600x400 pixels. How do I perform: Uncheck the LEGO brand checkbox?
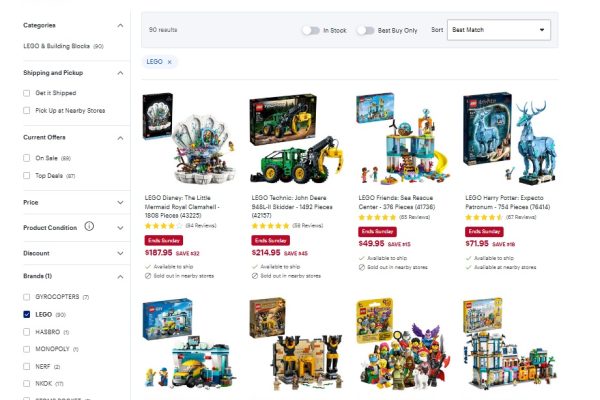(x=26, y=314)
